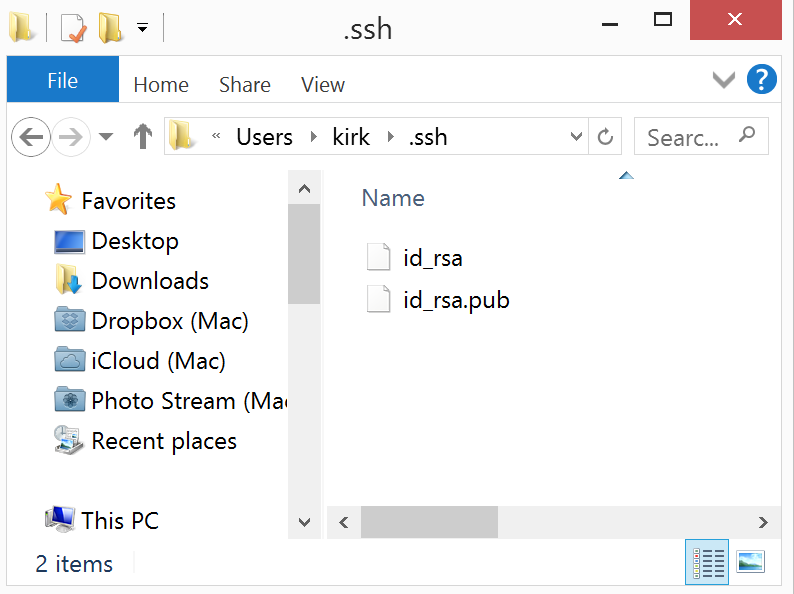Image resolution: width=794 pixels, height=594 pixels.
Task: Refresh the .ssh folder
Action: click(605, 136)
